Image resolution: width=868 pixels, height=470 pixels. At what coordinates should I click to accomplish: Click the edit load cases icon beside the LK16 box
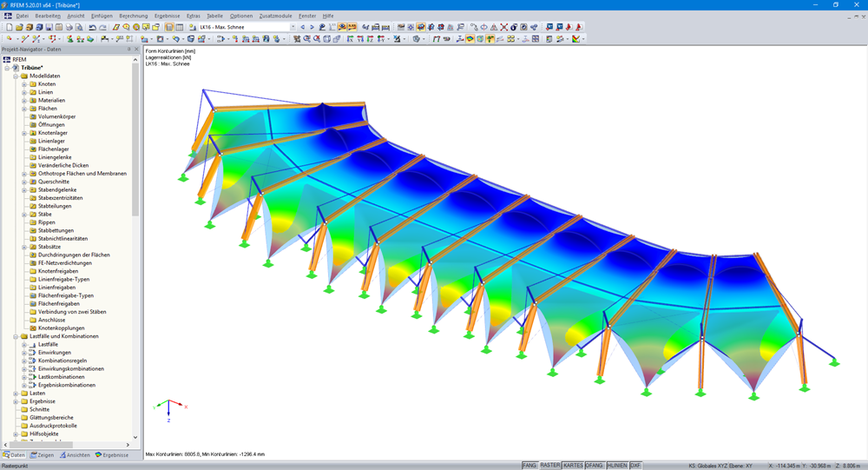tap(192, 27)
